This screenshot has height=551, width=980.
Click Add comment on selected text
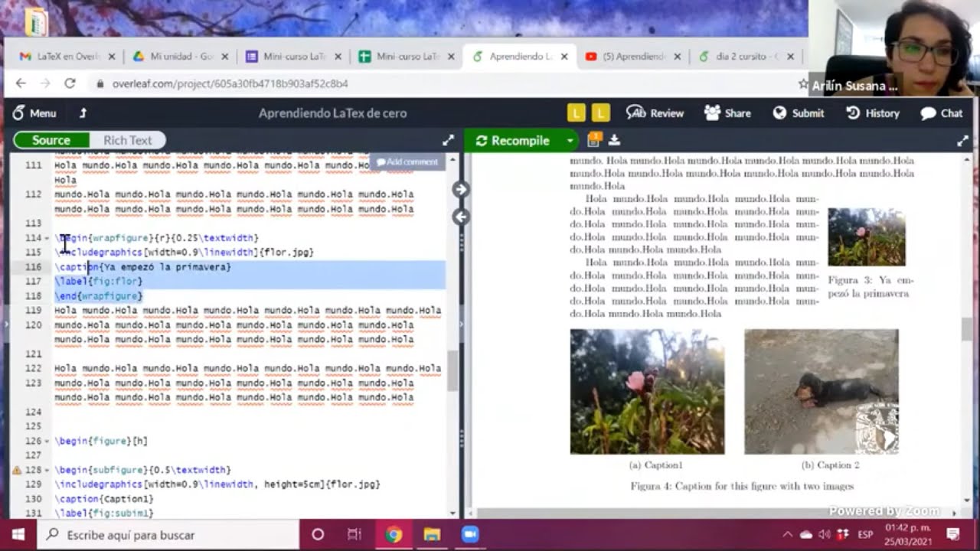[x=407, y=161]
